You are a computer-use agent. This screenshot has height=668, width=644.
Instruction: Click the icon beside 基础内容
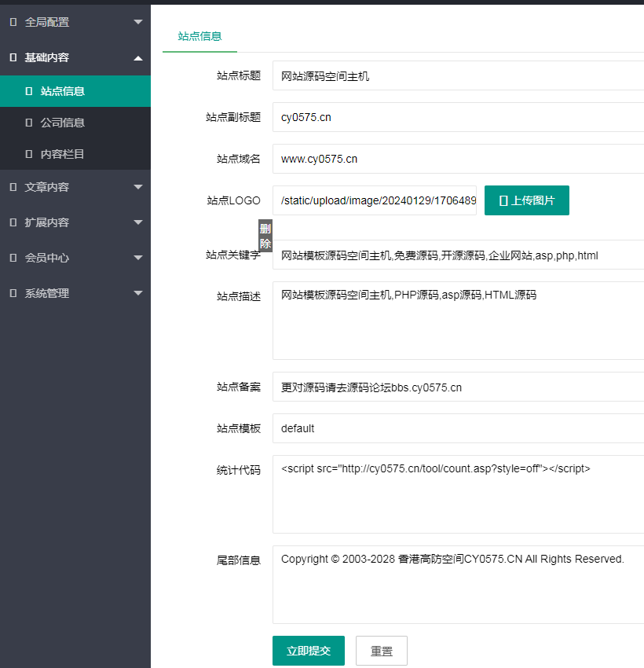click(x=13, y=57)
